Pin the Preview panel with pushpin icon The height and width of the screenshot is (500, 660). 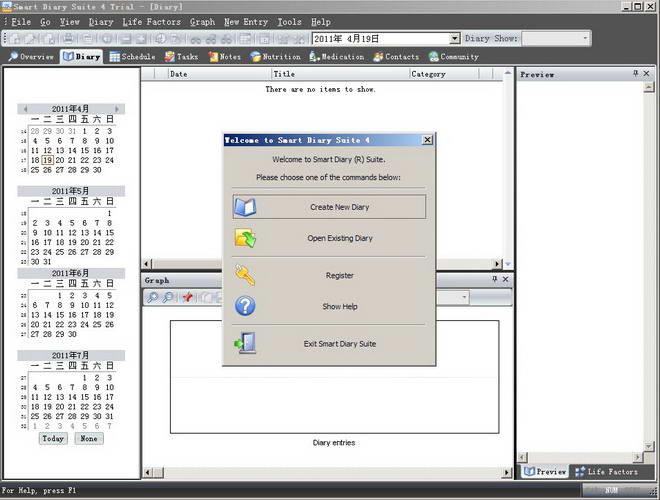[x=635, y=74]
